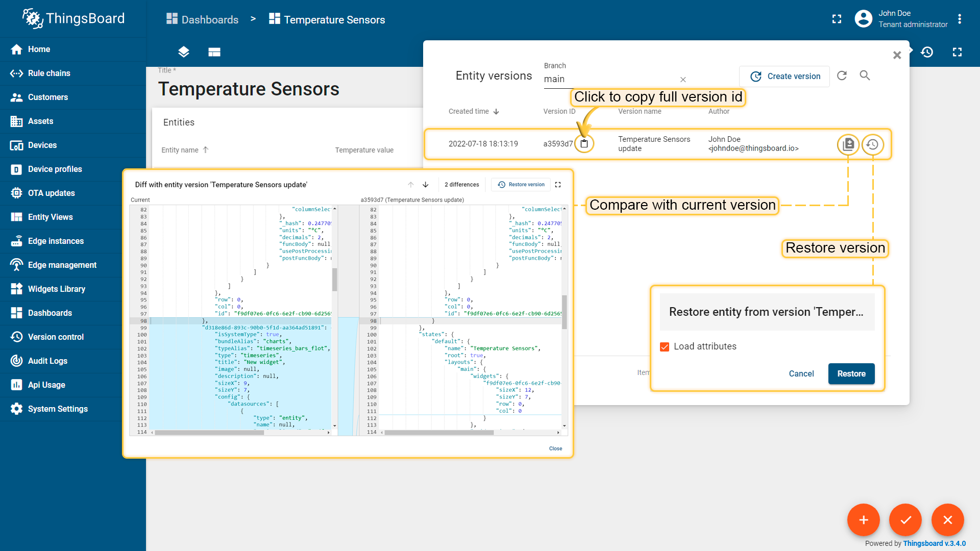
Task: Open Devices in the sidebar
Action: pyautogui.click(x=73, y=145)
